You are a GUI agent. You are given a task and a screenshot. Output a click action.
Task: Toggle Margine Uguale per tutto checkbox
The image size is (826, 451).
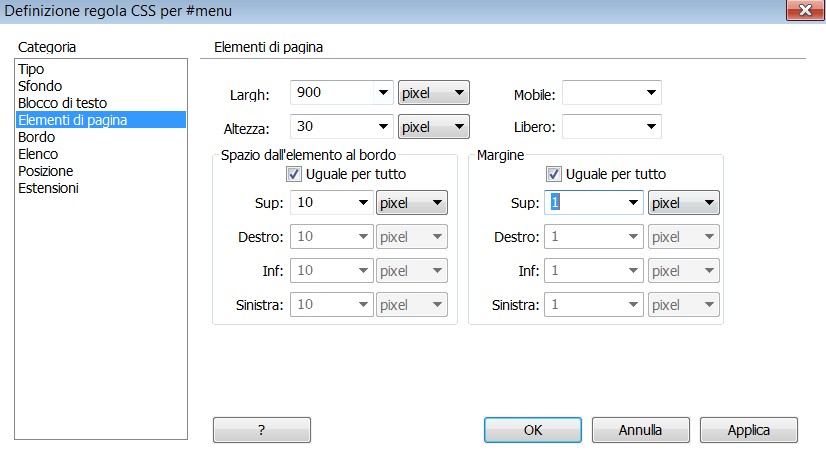(x=553, y=174)
